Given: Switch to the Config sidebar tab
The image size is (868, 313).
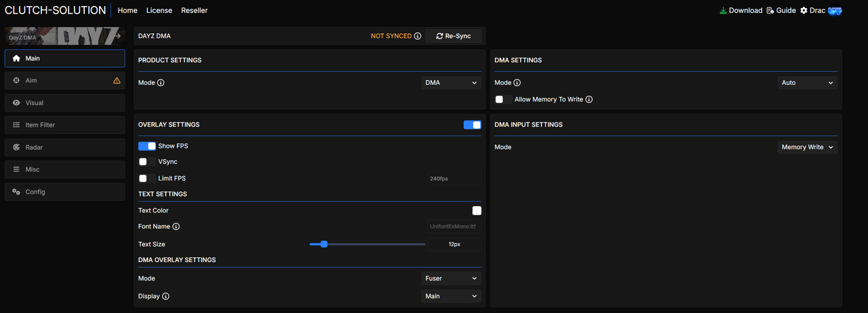Looking at the screenshot, I should [x=65, y=192].
